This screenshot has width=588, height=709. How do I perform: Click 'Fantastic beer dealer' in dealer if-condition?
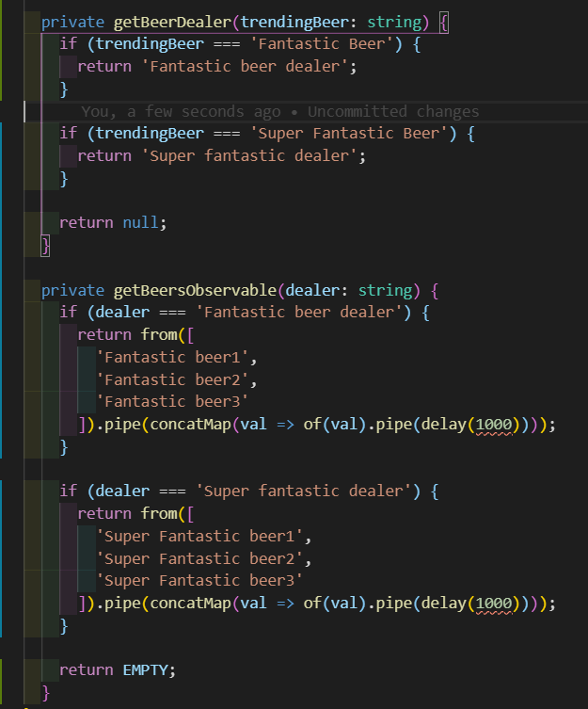(299, 312)
